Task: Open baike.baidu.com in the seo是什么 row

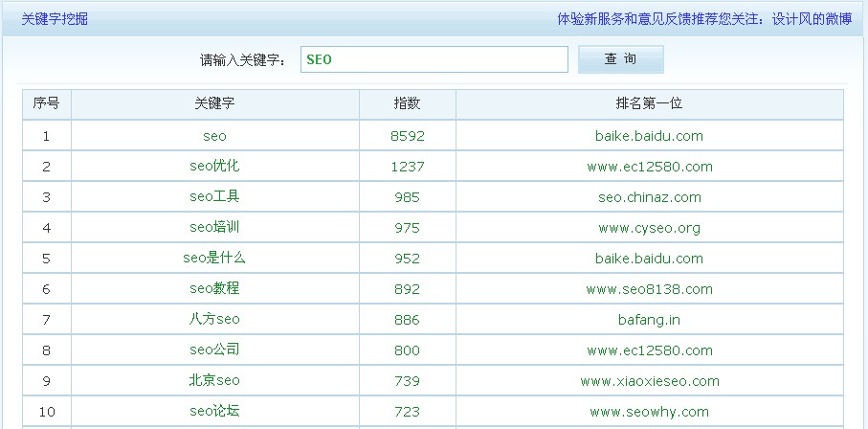Action: pos(650,259)
